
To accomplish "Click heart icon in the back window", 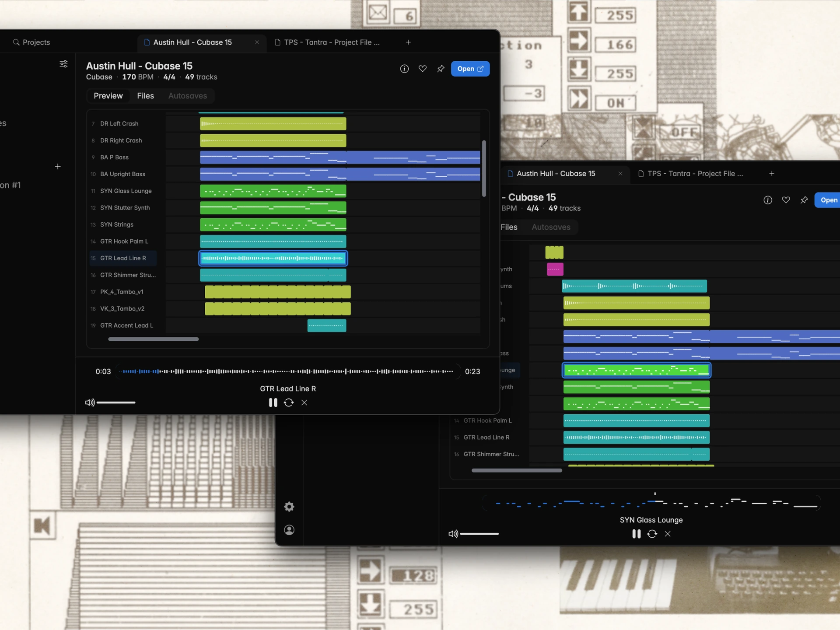I will 786,200.
